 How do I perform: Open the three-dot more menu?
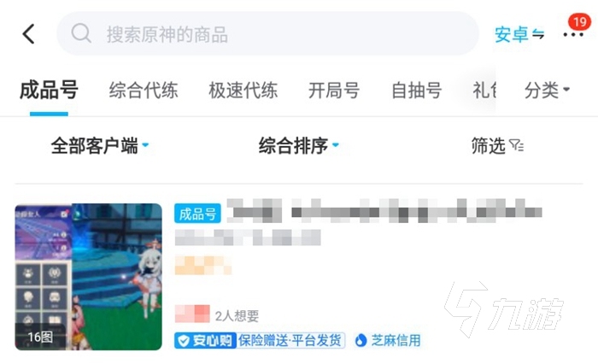point(573,35)
